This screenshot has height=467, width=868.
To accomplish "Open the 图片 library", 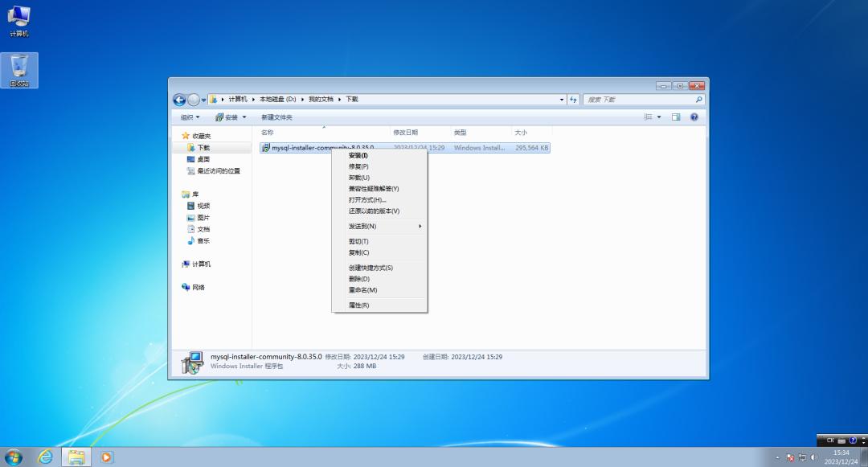I will click(199, 218).
